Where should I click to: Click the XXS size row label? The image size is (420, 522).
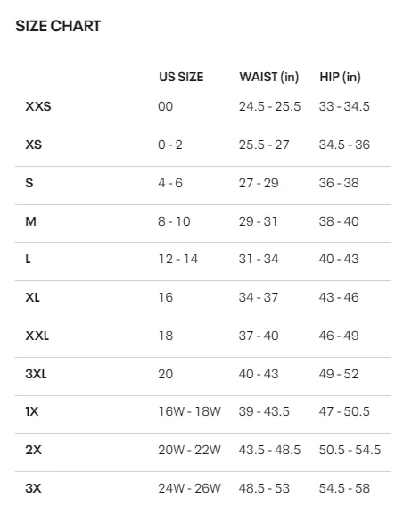[38, 106]
